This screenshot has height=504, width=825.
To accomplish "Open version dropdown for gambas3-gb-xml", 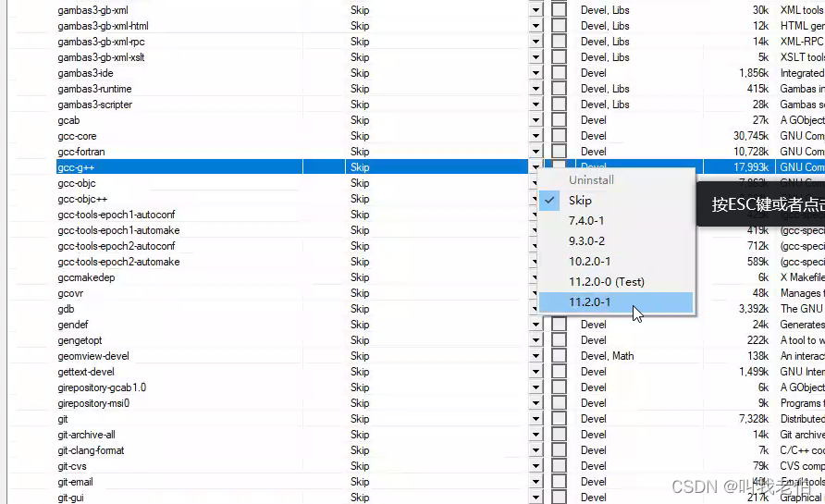I will click(x=536, y=10).
